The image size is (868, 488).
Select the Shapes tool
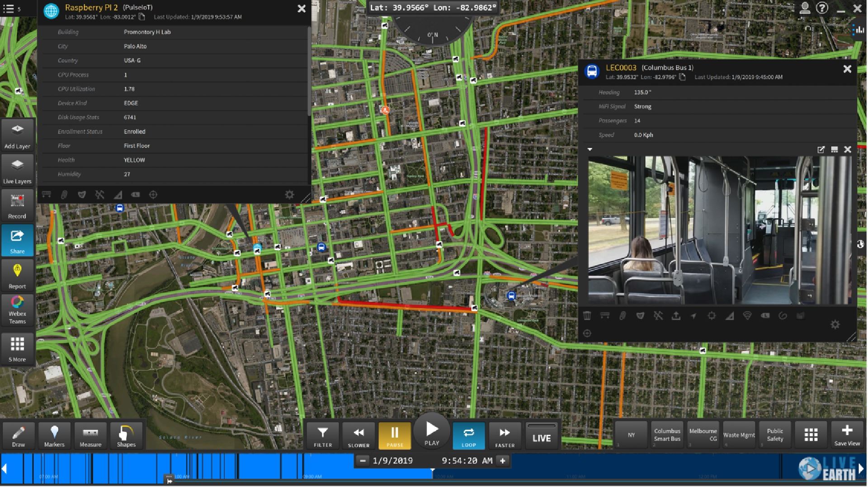[126, 436]
